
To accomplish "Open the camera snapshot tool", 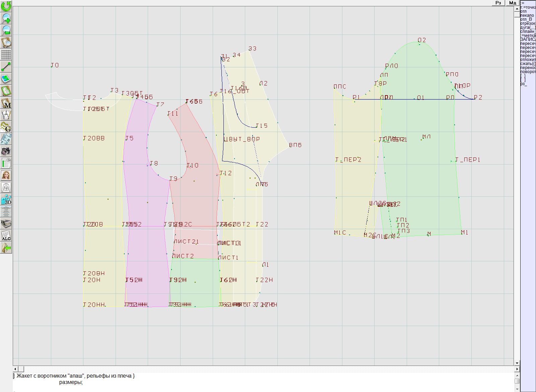I will [x=6, y=151].
